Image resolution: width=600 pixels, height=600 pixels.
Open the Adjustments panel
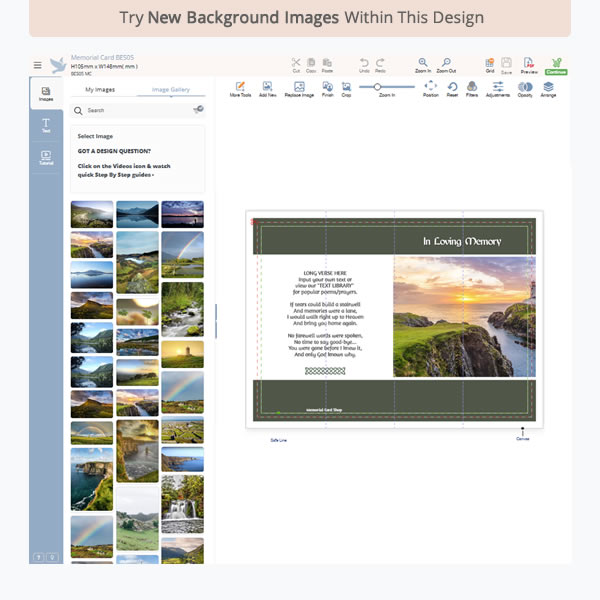click(x=498, y=88)
